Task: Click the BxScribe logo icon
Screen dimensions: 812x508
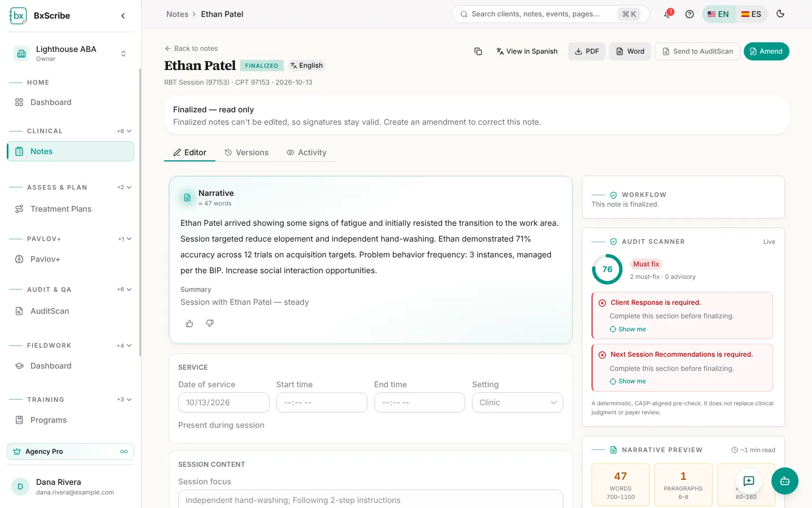Action: coord(18,16)
